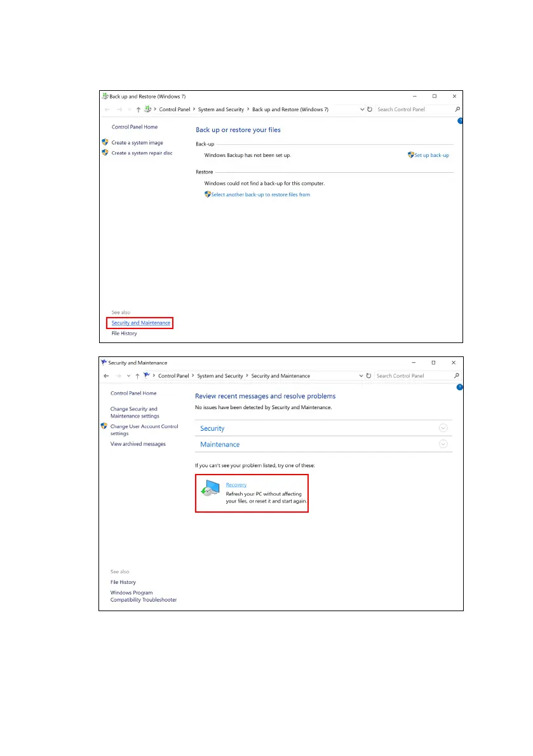Expand the Maintenance section chevron
Image resolution: width=533 pixels, height=756 pixels.
[x=443, y=444]
